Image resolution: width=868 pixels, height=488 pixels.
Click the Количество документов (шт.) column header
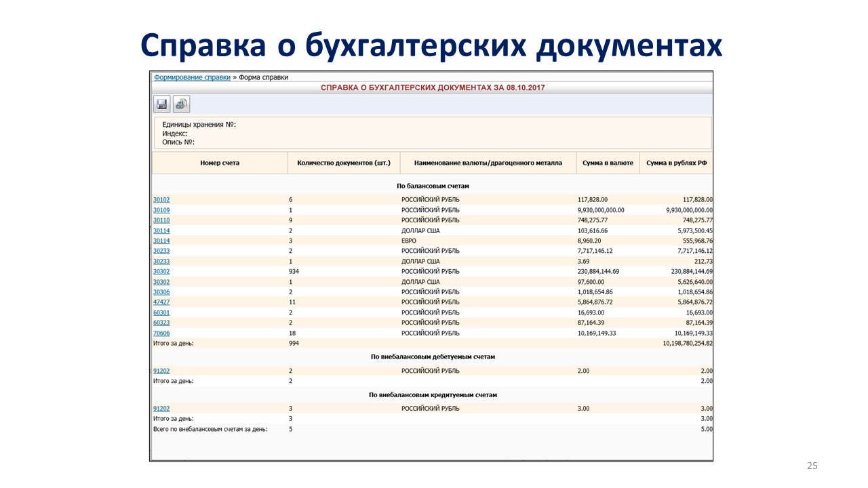pyautogui.click(x=344, y=163)
